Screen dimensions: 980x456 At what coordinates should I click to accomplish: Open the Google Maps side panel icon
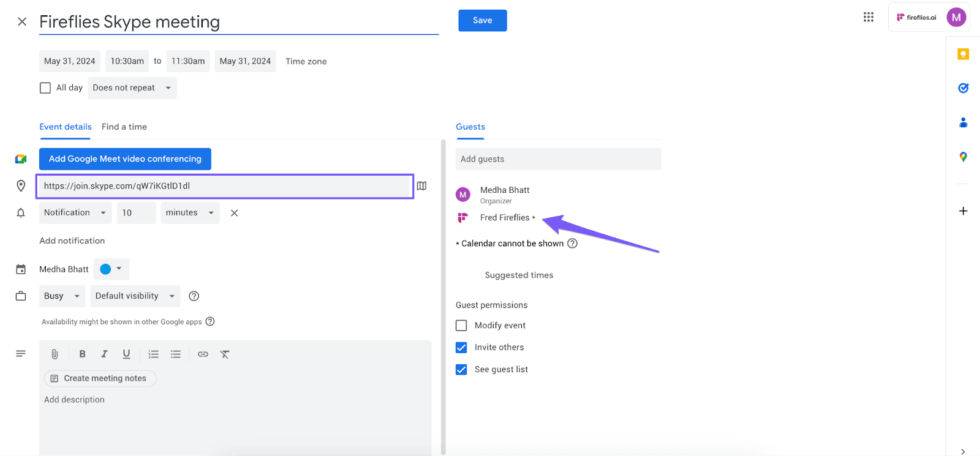tap(963, 157)
